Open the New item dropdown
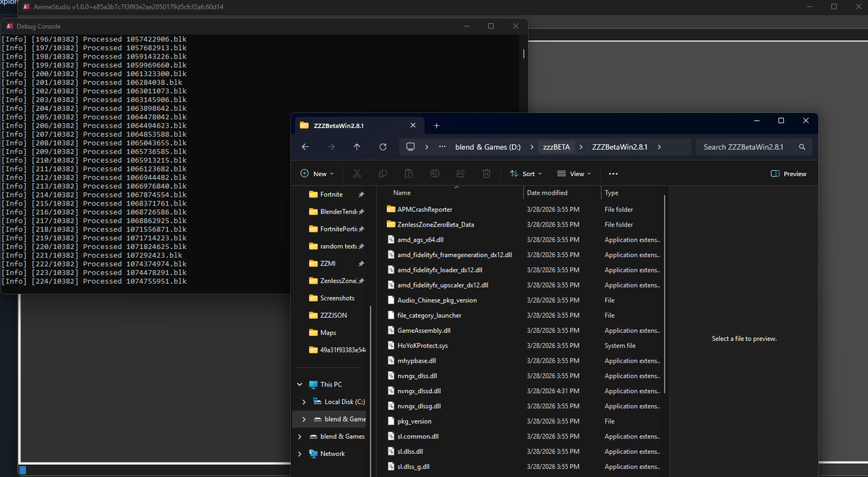Screen dimensions: 868x477 pos(317,174)
